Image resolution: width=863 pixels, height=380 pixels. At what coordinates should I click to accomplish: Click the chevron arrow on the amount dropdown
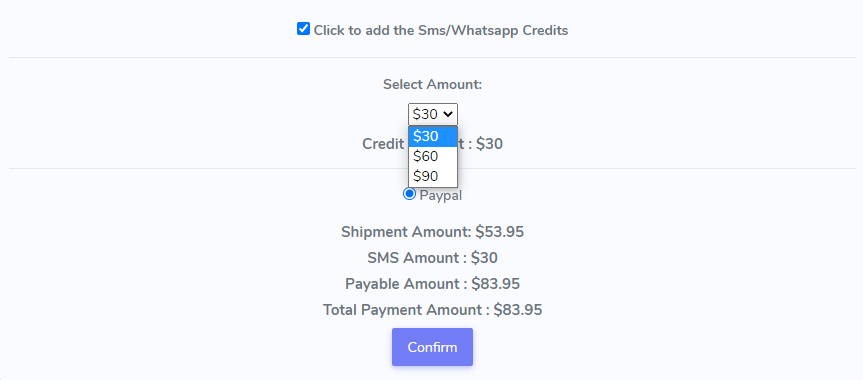point(448,114)
